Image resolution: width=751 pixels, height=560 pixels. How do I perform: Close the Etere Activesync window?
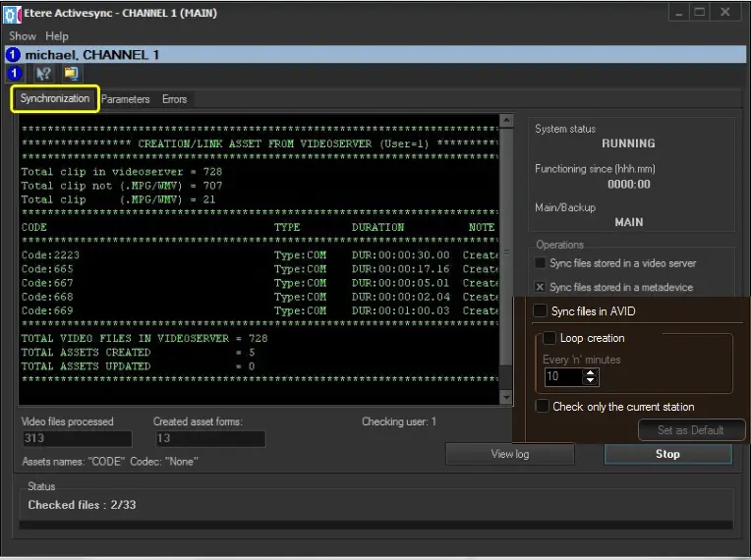click(x=725, y=12)
